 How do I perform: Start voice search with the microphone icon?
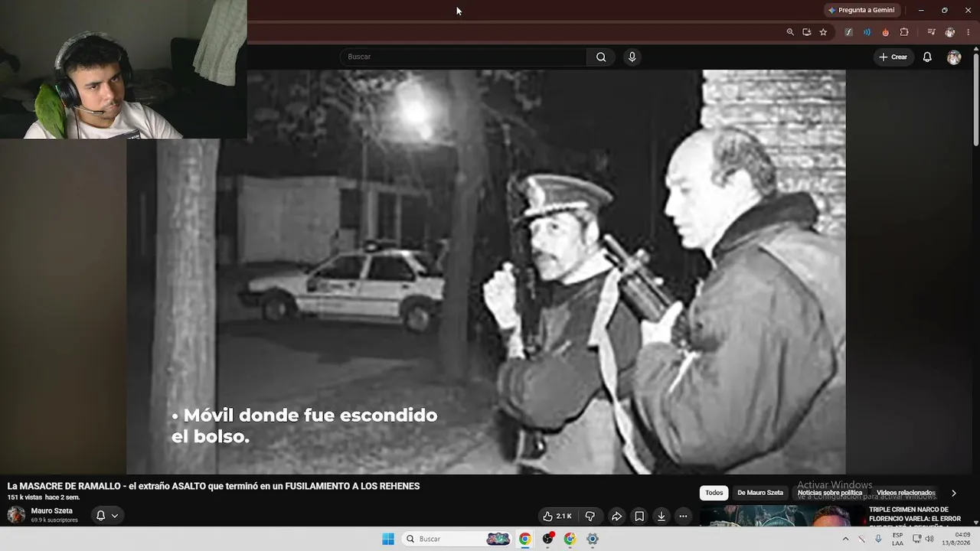coord(632,57)
